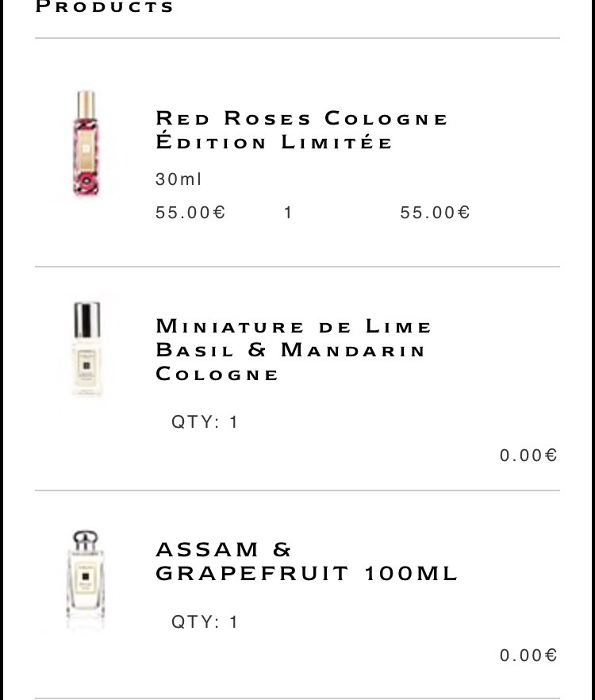Click the Assam & Grapefruit 100ML title
595x700 pixels.
[306, 561]
